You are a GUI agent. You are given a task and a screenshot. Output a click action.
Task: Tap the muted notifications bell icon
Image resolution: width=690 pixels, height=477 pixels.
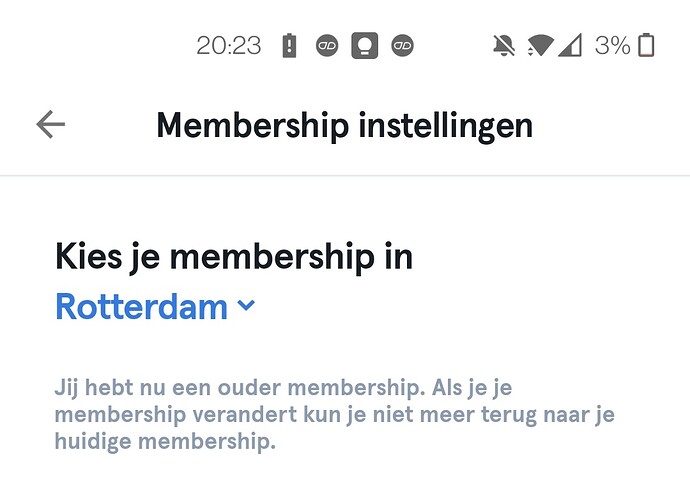(x=504, y=45)
